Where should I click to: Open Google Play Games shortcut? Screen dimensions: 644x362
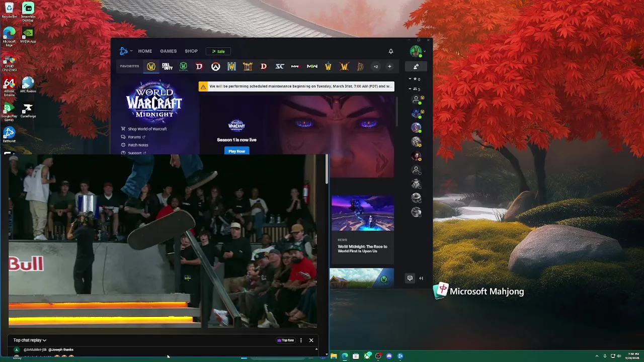click(x=9, y=113)
